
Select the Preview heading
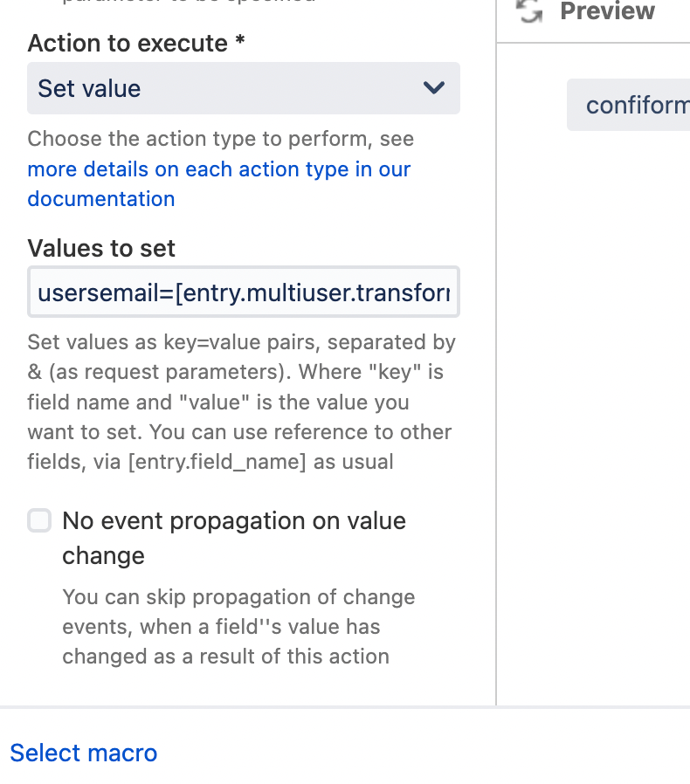(x=607, y=11)
